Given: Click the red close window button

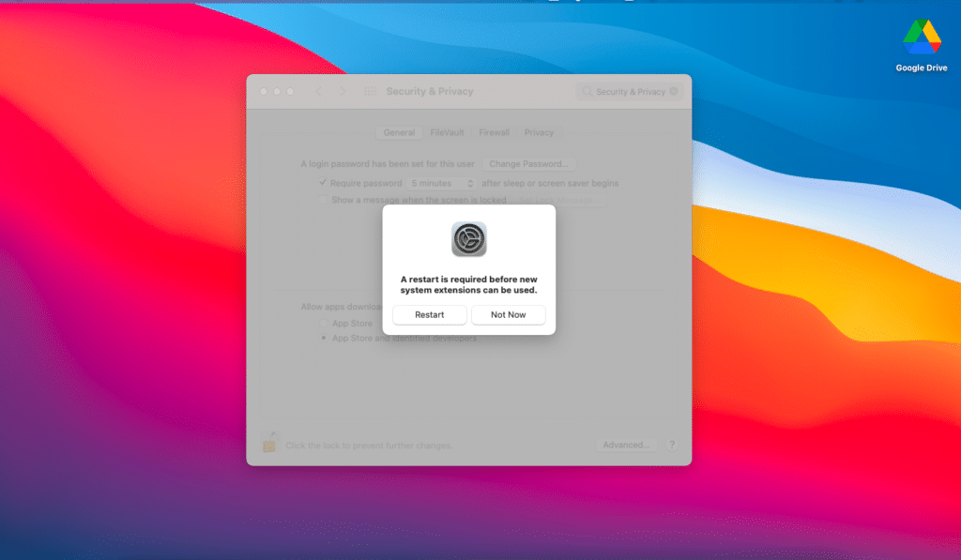Looking at the screenshot, I should coord(264,91).
